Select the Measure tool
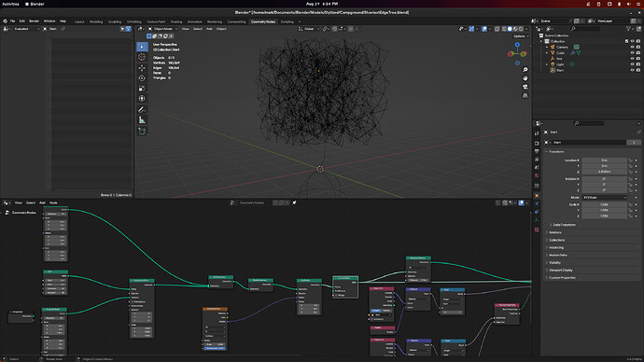The width and height of the screenshot is (644, 362). coord(142,119)
